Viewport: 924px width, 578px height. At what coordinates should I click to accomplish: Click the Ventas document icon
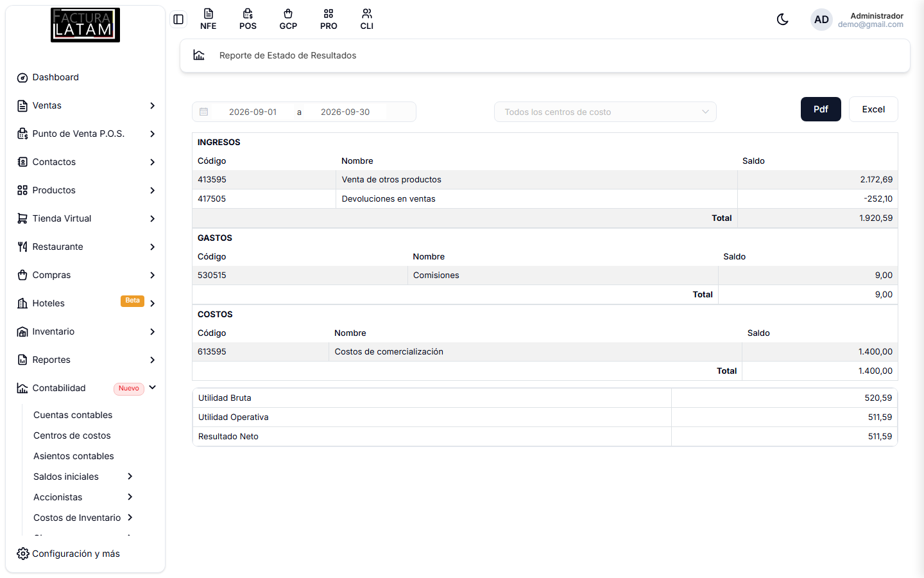(22, 106)
